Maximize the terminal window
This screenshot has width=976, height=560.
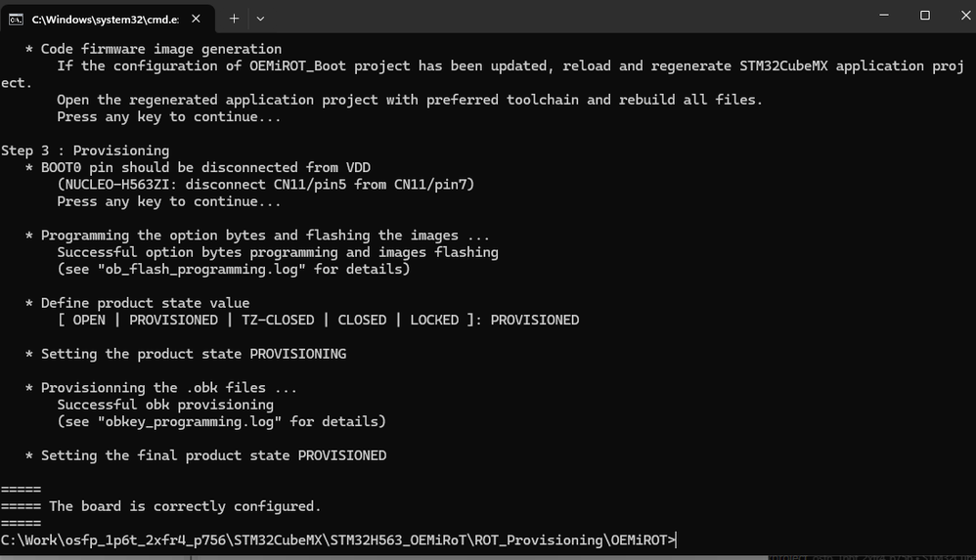[925, 16]
